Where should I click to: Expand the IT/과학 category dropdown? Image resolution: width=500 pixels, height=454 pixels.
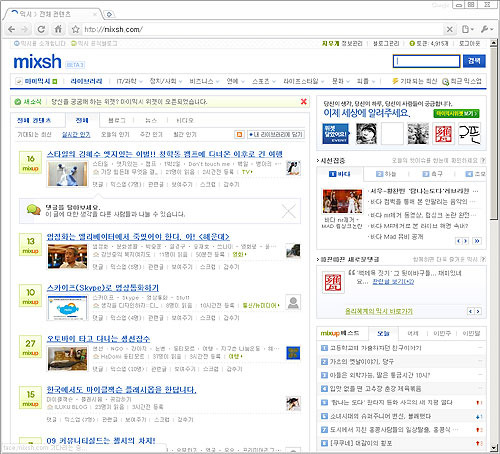click(x=141, y=82)
